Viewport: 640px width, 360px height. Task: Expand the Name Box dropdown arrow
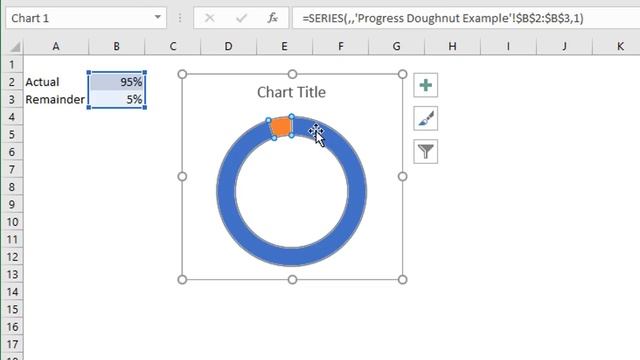pos(157,18)
